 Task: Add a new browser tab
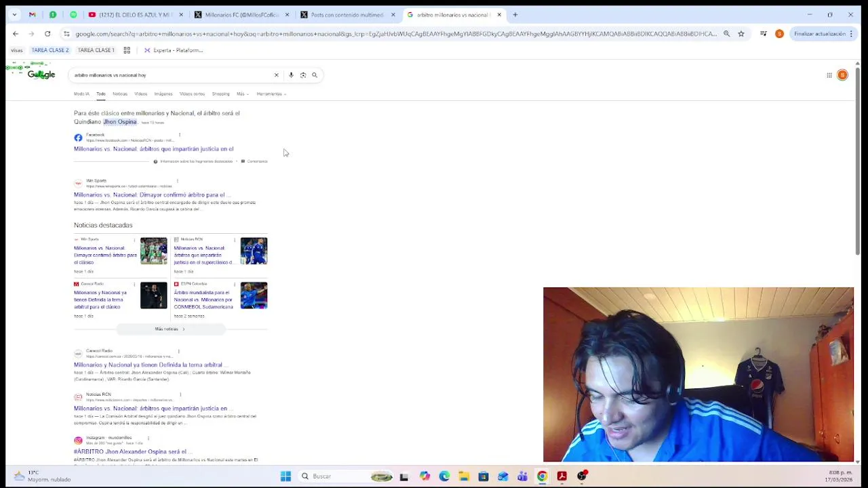[x=515, y=14]
